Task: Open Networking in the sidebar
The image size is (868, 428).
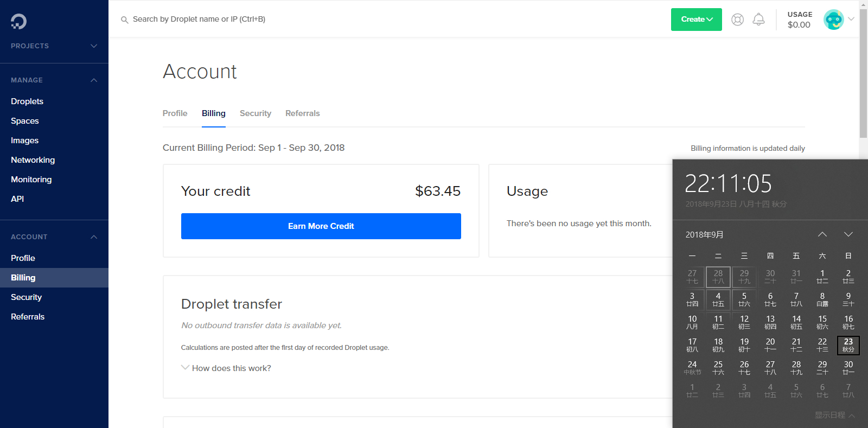Action: pyautogui.click(x=33, y=160)
